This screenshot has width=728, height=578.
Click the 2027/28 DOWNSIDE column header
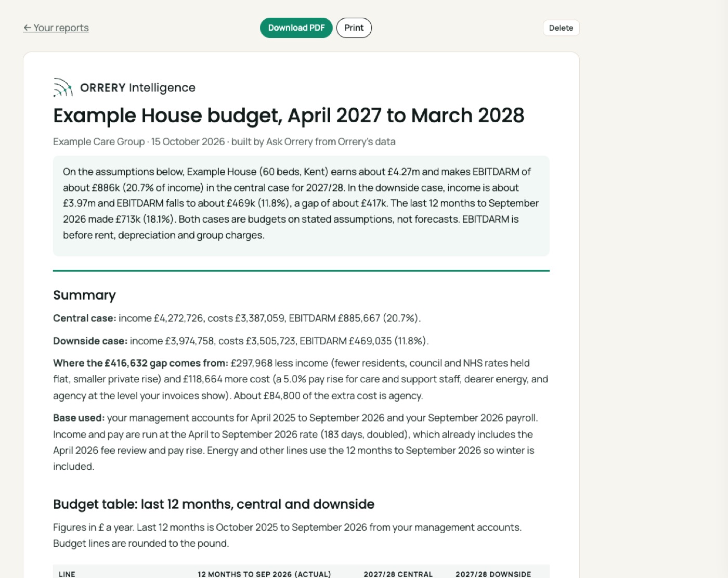pyautogui.click(x=493, y=574)
